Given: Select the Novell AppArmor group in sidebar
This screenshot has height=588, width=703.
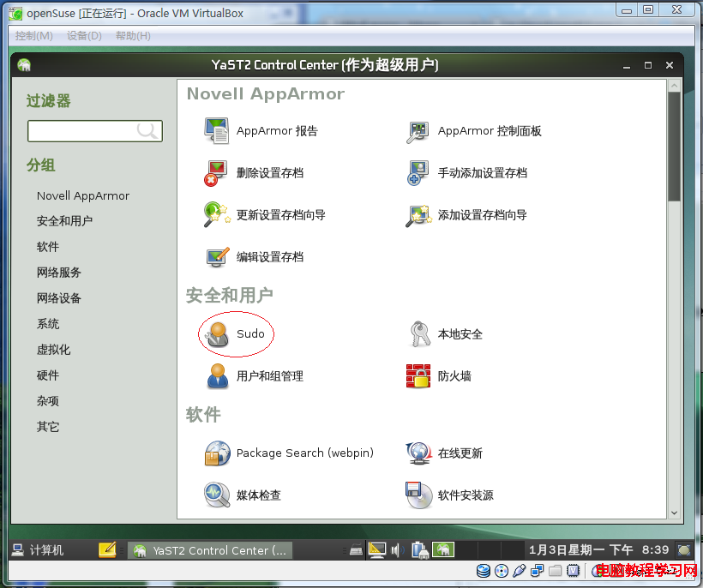Looking at the screenshot, I should [x=83, y=195].
